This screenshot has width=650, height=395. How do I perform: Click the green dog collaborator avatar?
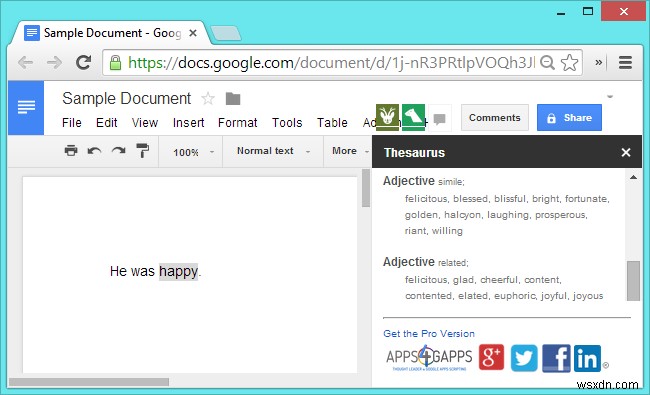coord(413,117)
